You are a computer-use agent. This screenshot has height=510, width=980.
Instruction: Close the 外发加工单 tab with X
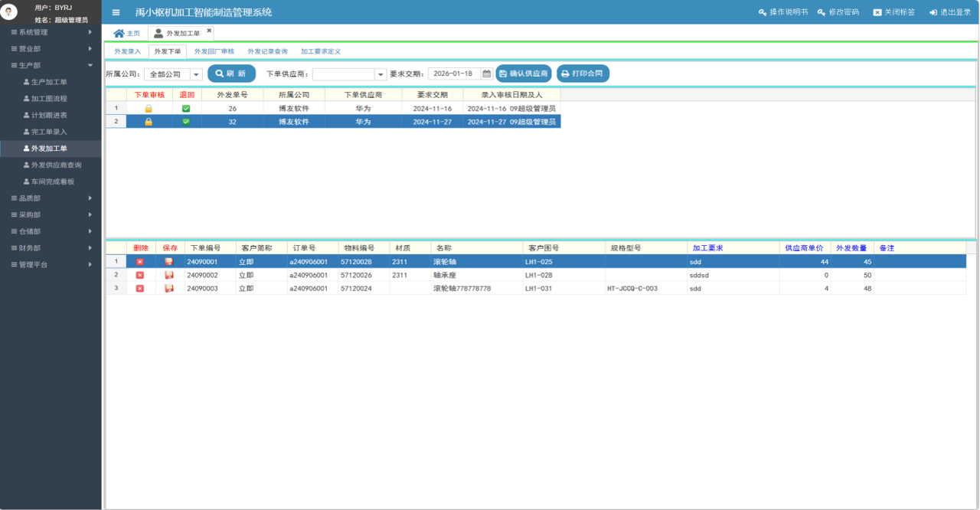click(209, 31)
